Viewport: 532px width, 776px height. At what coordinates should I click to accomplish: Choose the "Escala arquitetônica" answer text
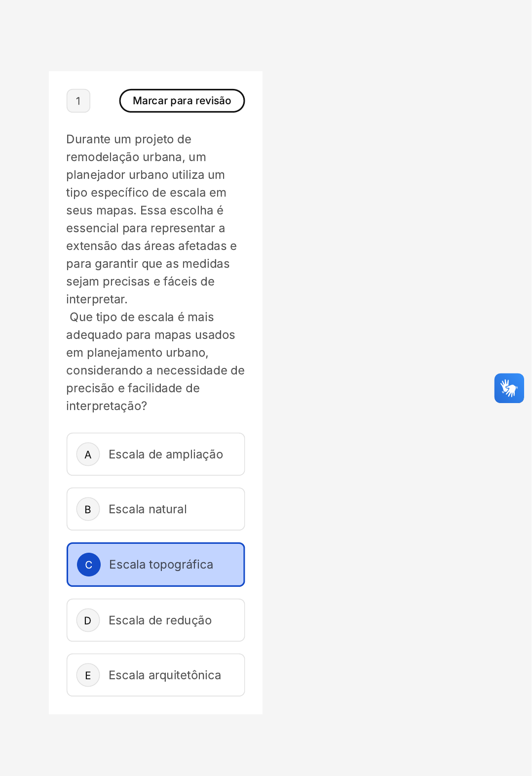pos(165,675)
